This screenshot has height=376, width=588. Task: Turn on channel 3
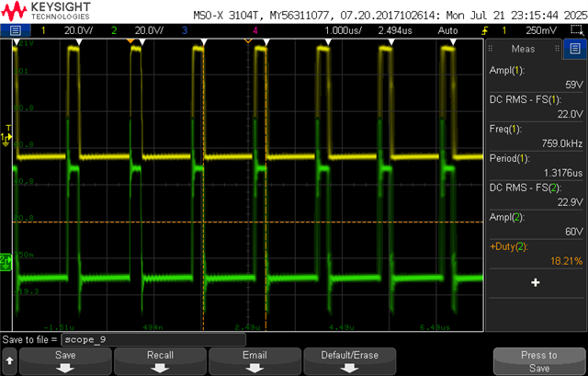(184, 30)
